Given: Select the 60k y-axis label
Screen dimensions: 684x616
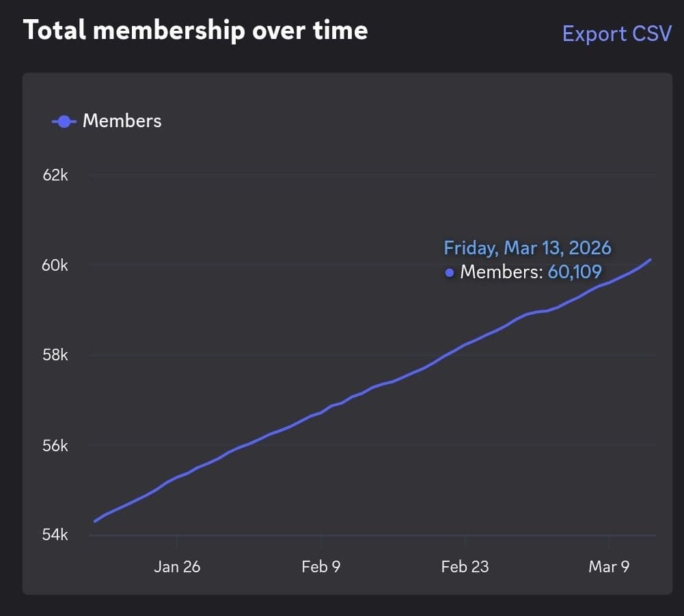Looking at the screenshot, I should point(55,265).
